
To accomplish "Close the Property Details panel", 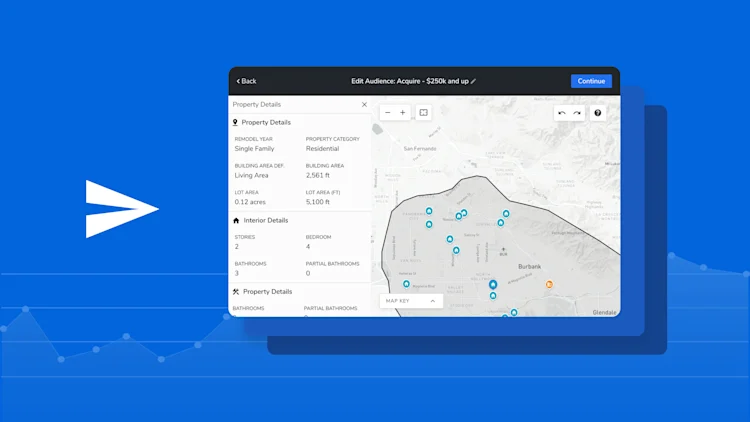I will tap(364, 104).
